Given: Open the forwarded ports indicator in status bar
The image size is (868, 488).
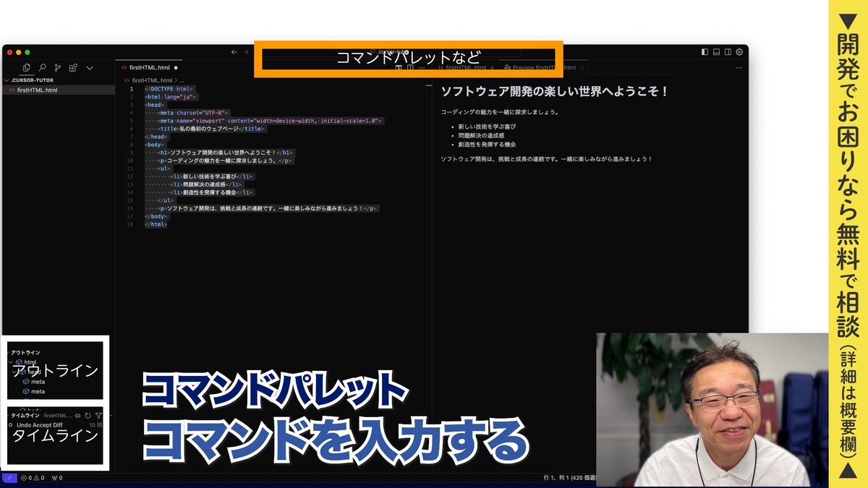Looking at the screenshot, I should pyautogui.click(x=57, y=478).
